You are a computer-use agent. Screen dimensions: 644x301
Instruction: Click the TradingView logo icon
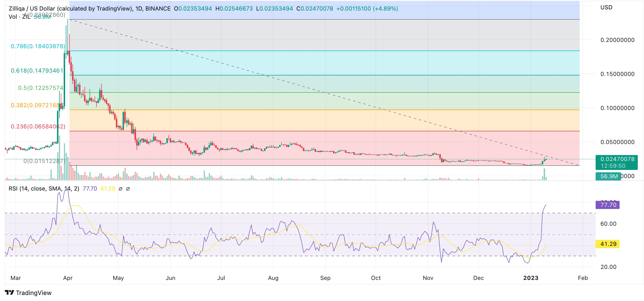point(10,292)
